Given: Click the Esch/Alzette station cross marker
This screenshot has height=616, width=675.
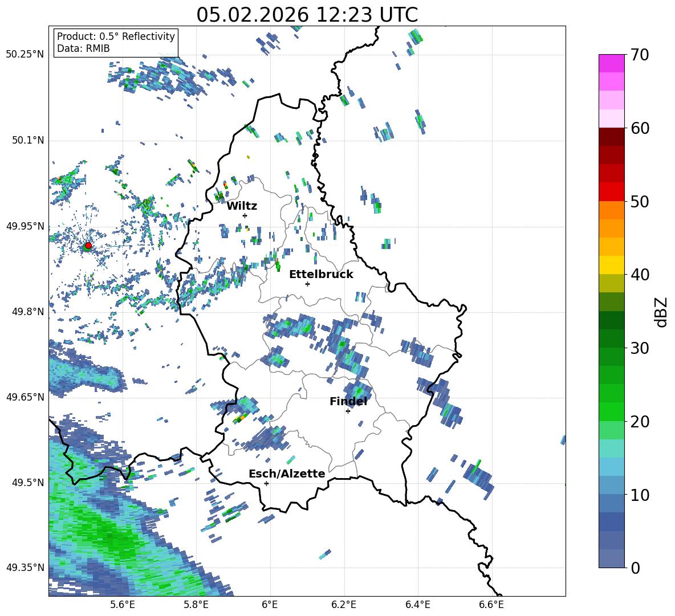Looking at the screenshot, I should [266, 483].
